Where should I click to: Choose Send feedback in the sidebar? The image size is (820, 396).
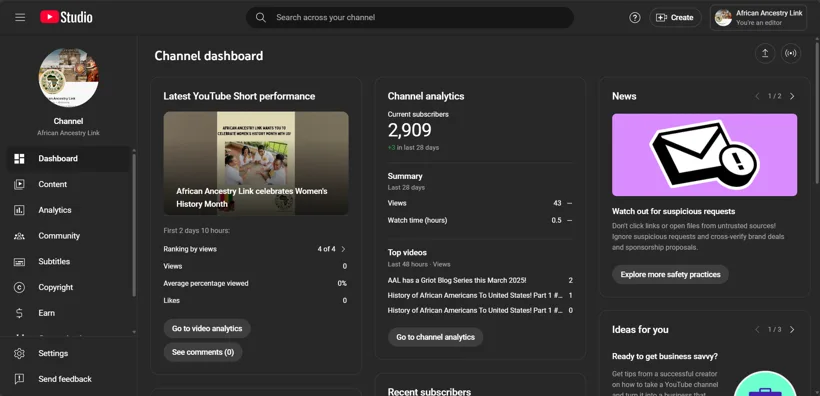point(68,379)
